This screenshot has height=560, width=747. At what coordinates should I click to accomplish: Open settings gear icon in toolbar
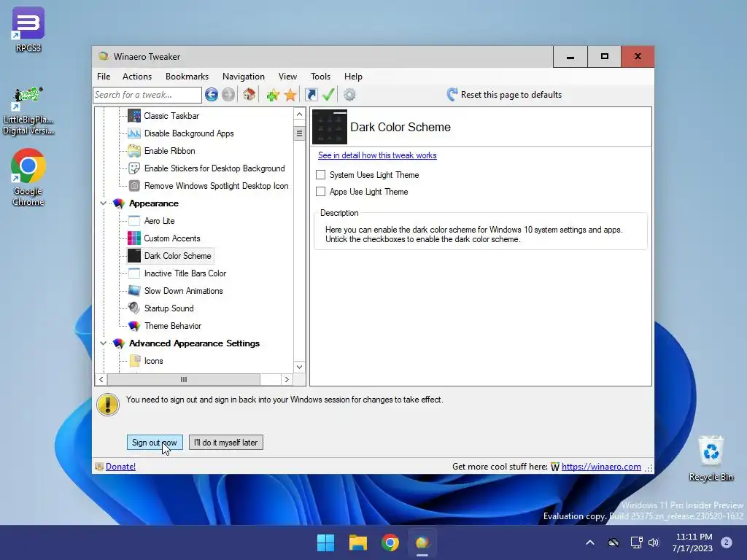point(349,95)
